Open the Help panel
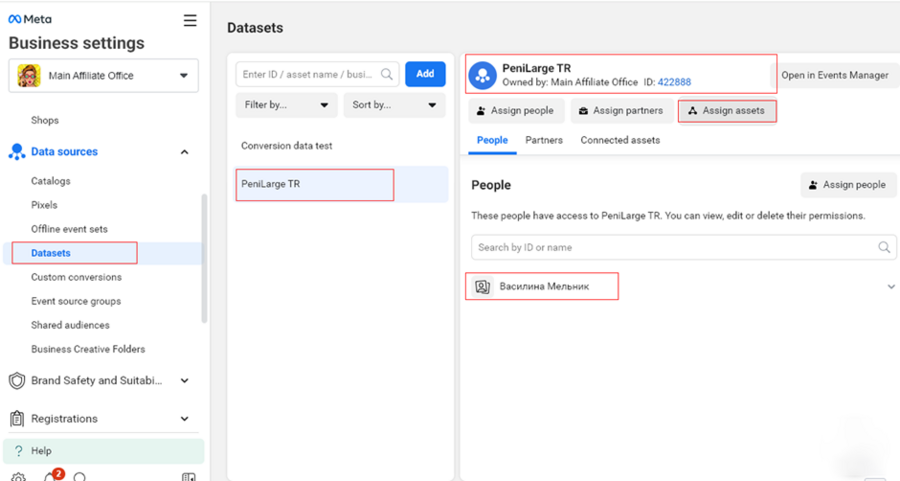 (103, 451)
